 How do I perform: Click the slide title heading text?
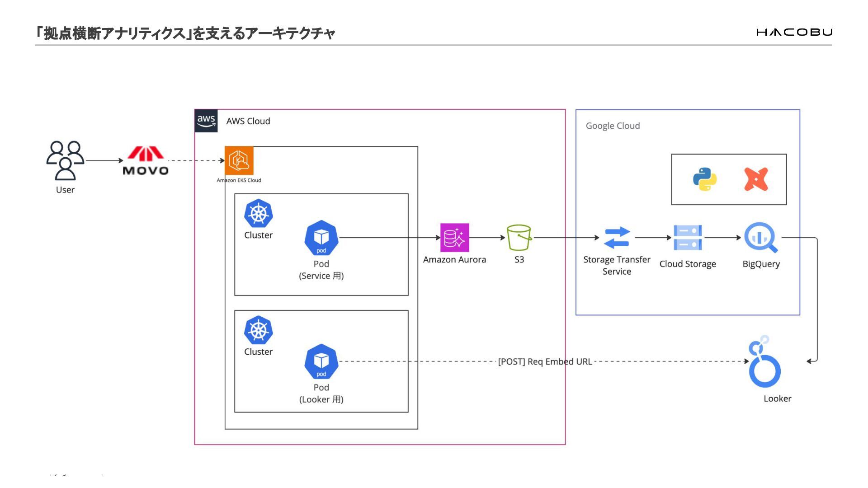tap(185, 33)
